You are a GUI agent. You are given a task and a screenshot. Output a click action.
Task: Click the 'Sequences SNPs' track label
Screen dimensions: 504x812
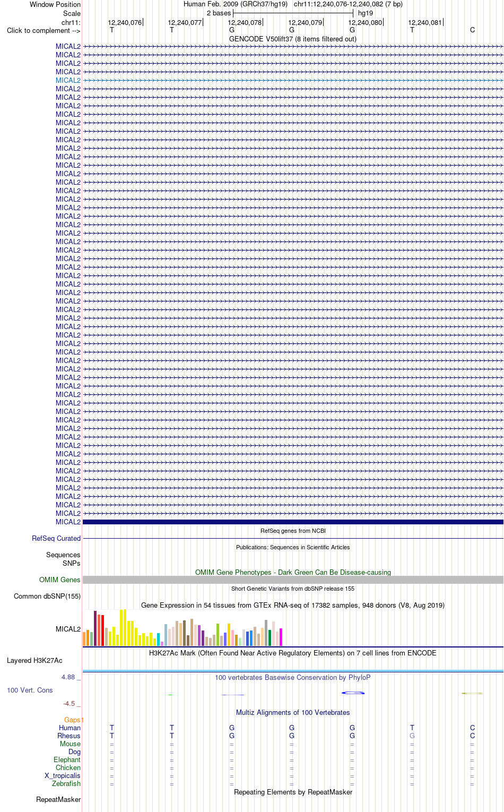click(63, 559)
